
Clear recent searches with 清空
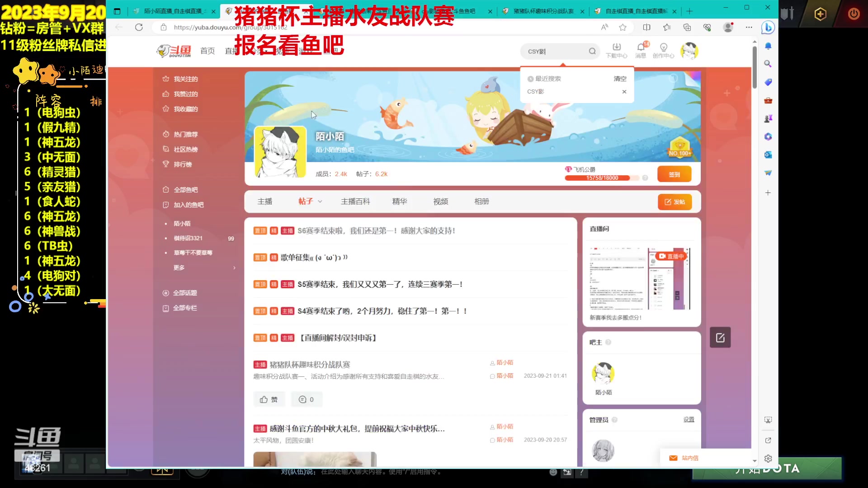[620, 79]
